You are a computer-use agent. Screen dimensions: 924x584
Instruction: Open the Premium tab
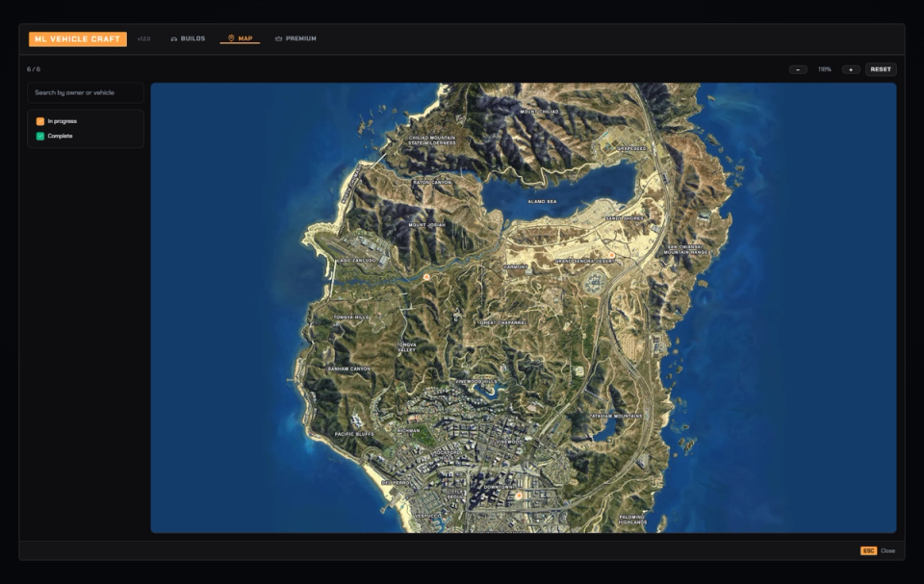point(295,38)
